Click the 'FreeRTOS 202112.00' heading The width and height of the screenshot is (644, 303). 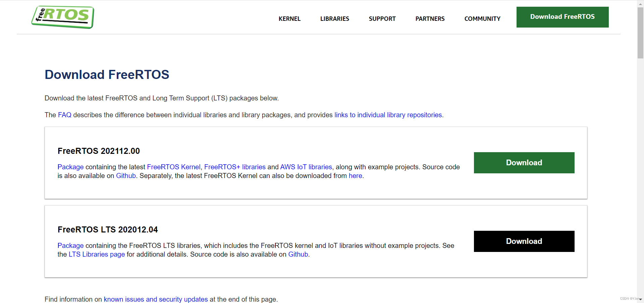pos(99,151)
